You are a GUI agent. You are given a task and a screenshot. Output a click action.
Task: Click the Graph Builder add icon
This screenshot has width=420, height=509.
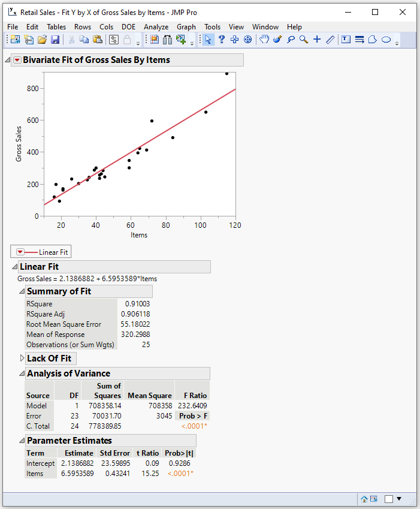181,40
